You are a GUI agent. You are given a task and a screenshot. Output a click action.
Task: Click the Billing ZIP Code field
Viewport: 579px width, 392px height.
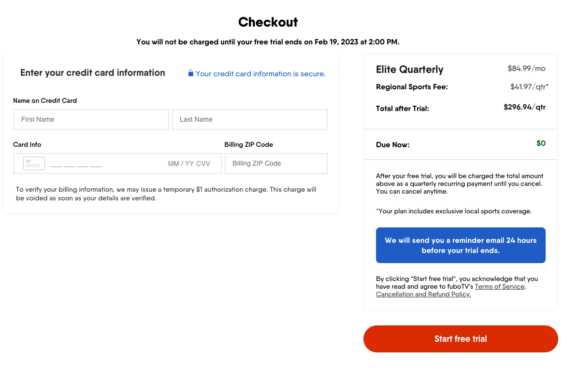coord(276,163)
